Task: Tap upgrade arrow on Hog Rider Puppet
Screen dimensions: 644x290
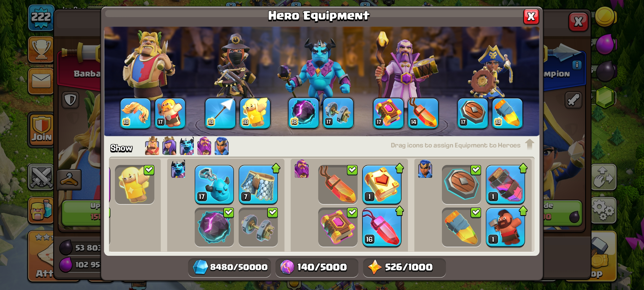Action: (523, 211)
